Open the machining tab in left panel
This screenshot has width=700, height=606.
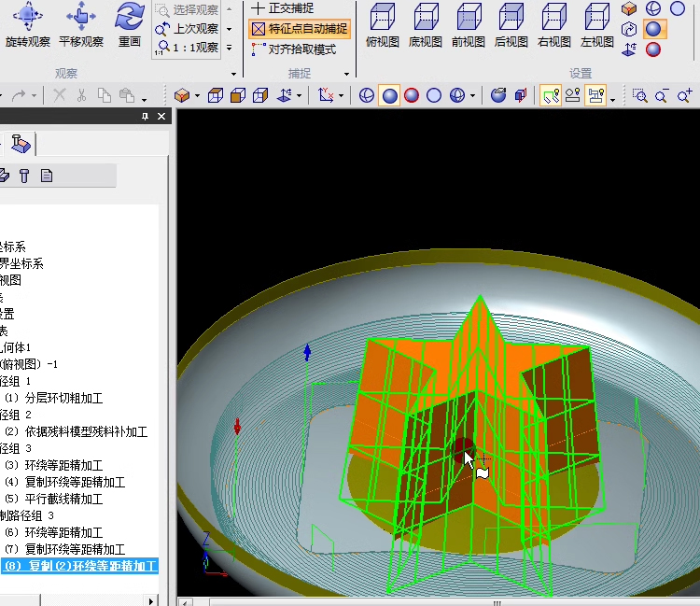pos(21,144)
